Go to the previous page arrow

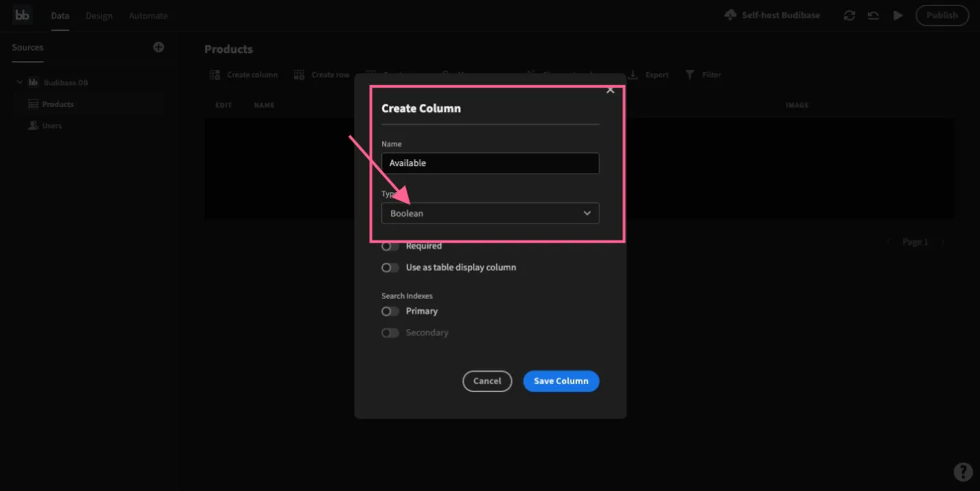point(889,242)
